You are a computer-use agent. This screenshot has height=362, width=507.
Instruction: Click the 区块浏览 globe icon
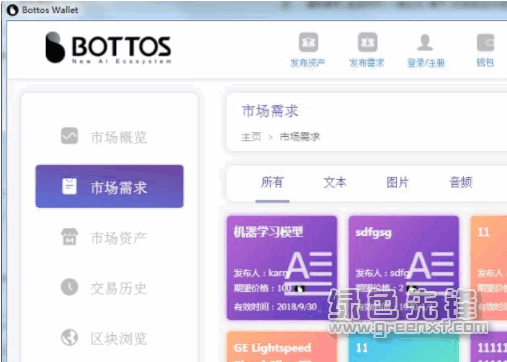click(69, 337)
